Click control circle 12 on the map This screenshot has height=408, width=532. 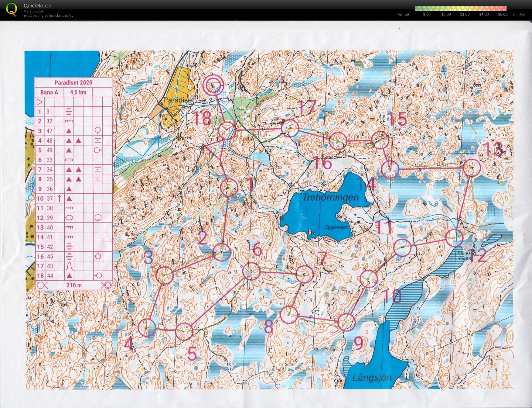[455, 238]
